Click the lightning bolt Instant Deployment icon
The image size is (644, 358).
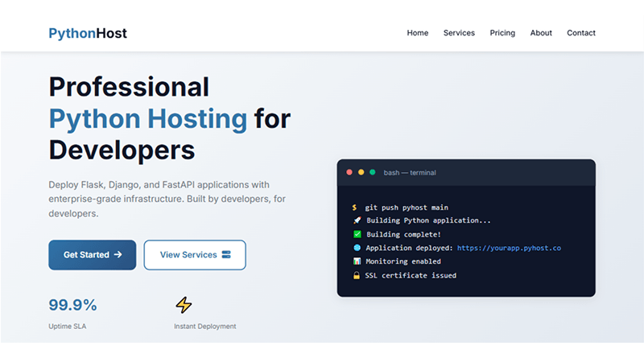click(x=184, y=305)
